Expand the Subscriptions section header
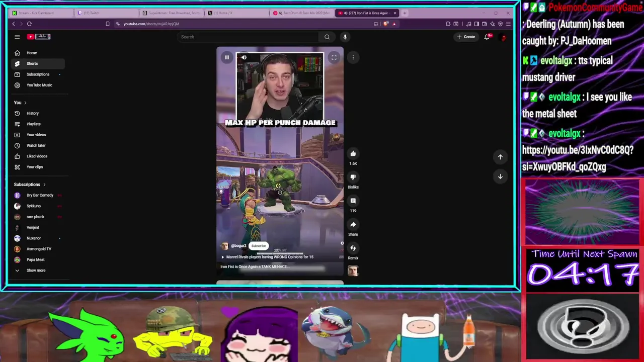This screenshot has height=362, width=644. [30, 185]
